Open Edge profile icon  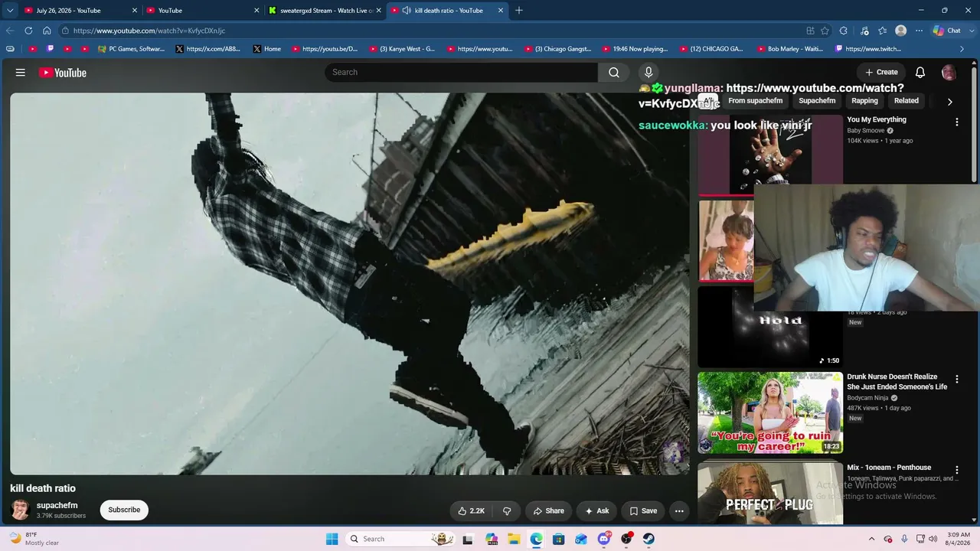coord(901,31)
